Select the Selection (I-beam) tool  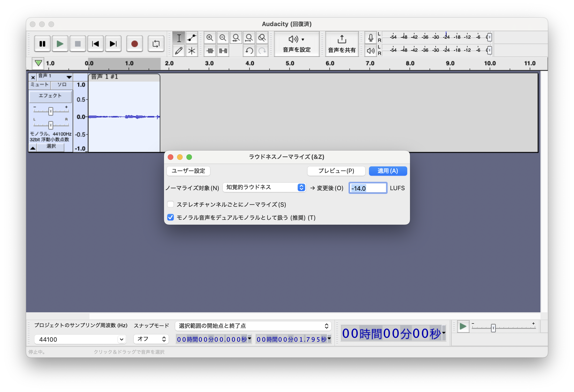(x=179, y=38)
